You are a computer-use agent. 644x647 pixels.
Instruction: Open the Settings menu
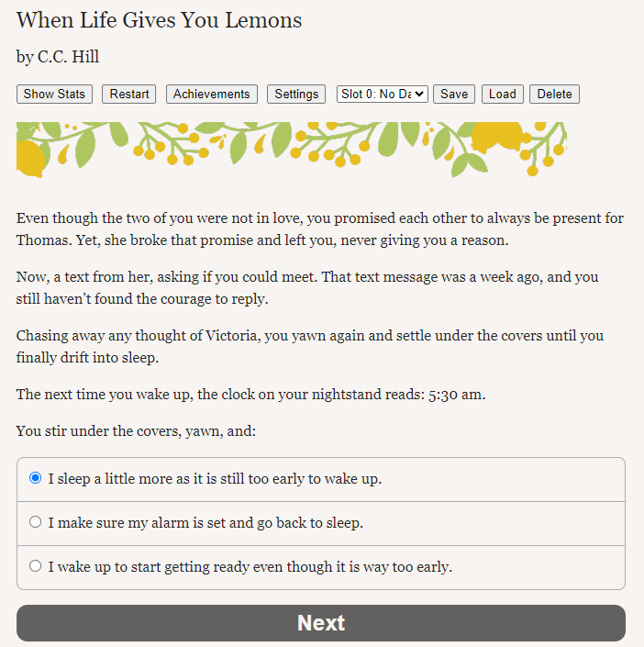pyautogui.click(x=296, y=95)
